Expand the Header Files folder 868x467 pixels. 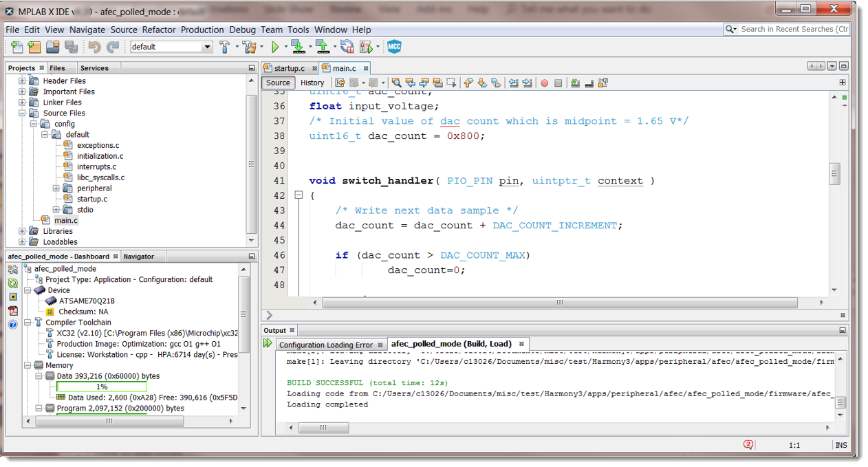[x=22, y=81]
